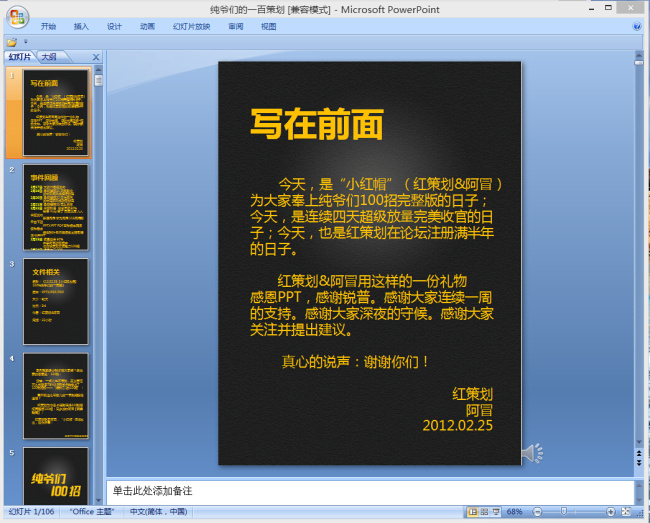Click the zoom in plus button
650x523 pixels.
click(610, 512)
